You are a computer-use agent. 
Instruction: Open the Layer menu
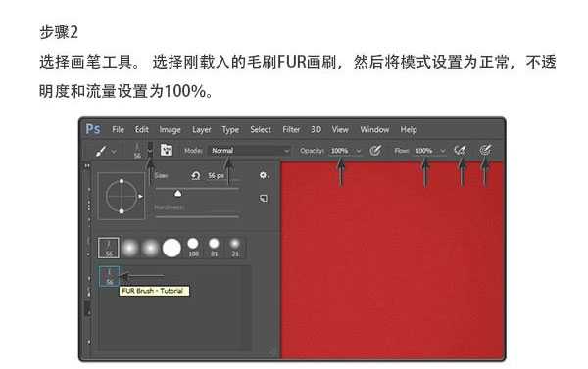tap(201, 130)
